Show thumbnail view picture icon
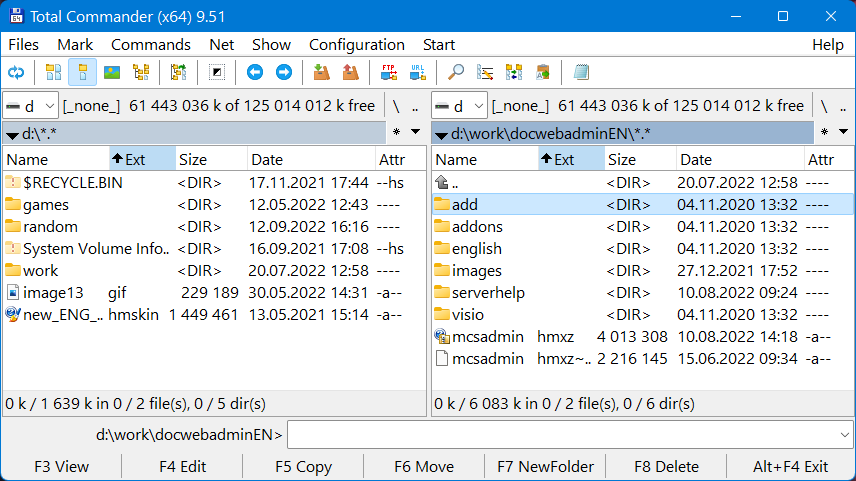The width and height of the screenshot is (856, 481). [112, 72]
